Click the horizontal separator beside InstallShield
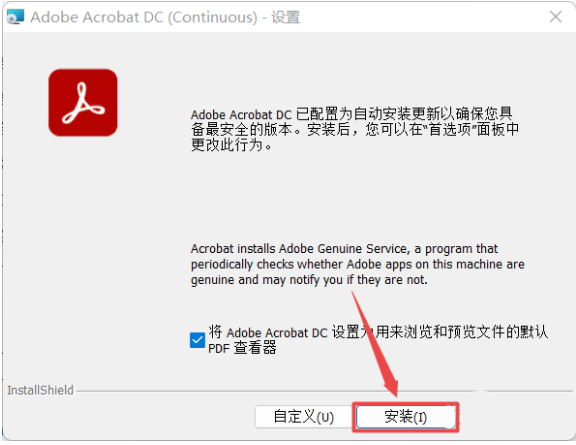Viewport: 576px width, 445px height. click(x=324, y=391)
